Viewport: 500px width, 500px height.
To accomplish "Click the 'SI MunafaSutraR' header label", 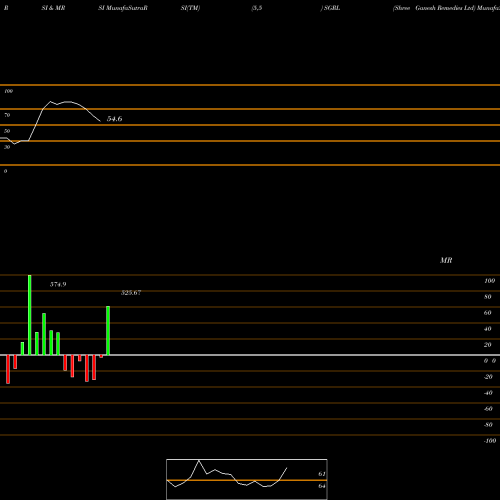I will tap(123, 8).
